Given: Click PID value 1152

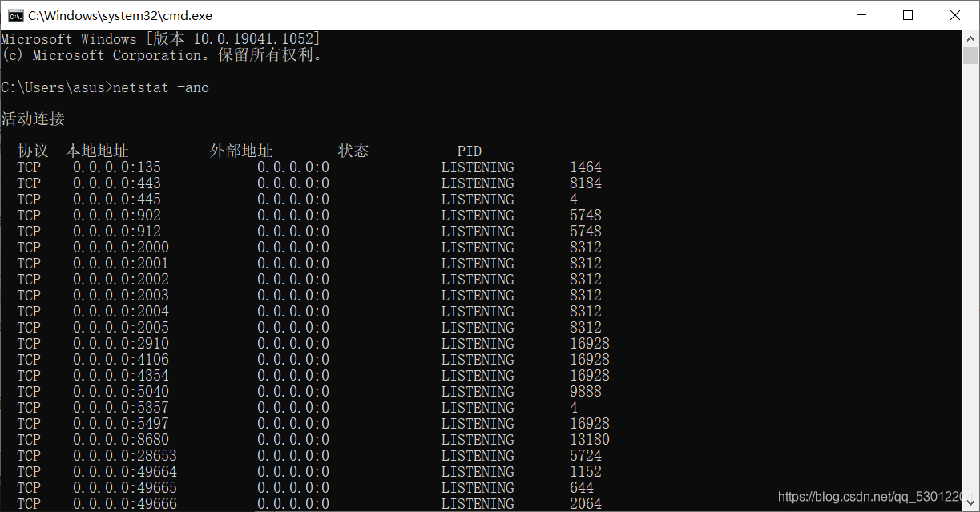Looking at the screenshot, I should [586, 472].
